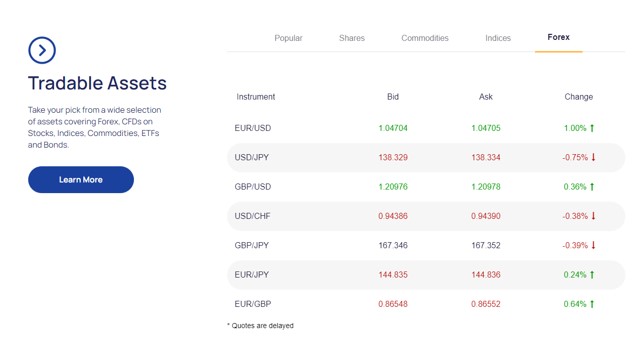Click the GBP/JPY instrument name

(251, 245)
